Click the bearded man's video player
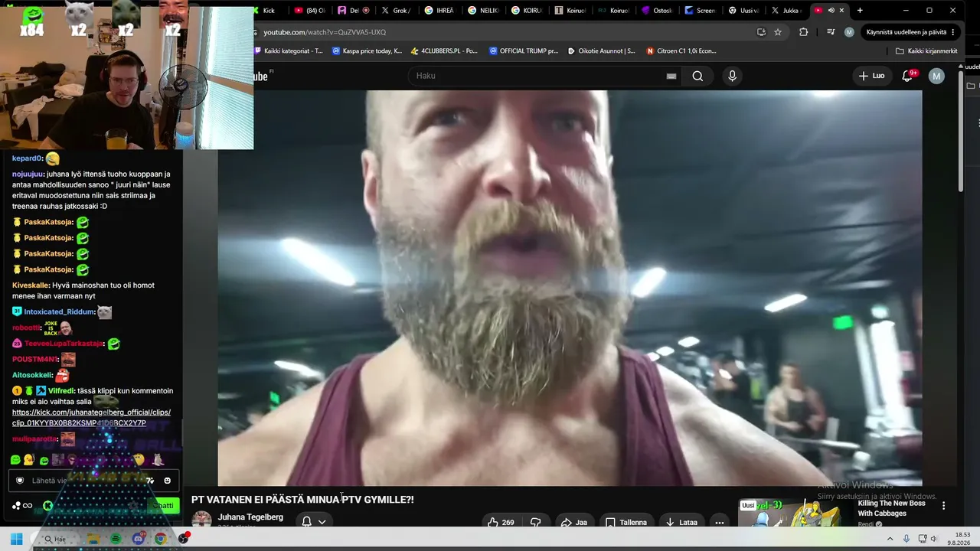The width and height of the screenshot is (980, 551). (x=570, y=288)
